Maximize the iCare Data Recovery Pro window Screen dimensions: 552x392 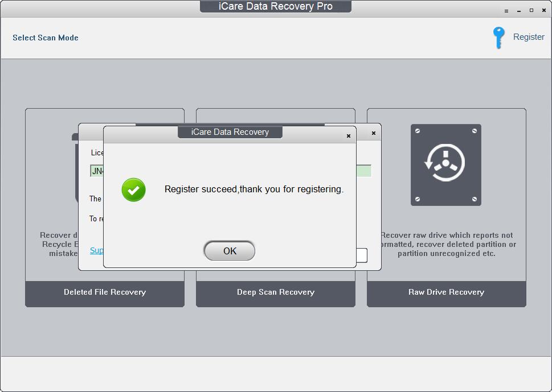[531, 11]
